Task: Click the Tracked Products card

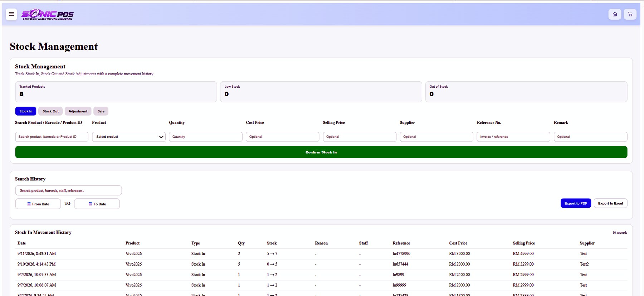Action: (x=116, y=92)
